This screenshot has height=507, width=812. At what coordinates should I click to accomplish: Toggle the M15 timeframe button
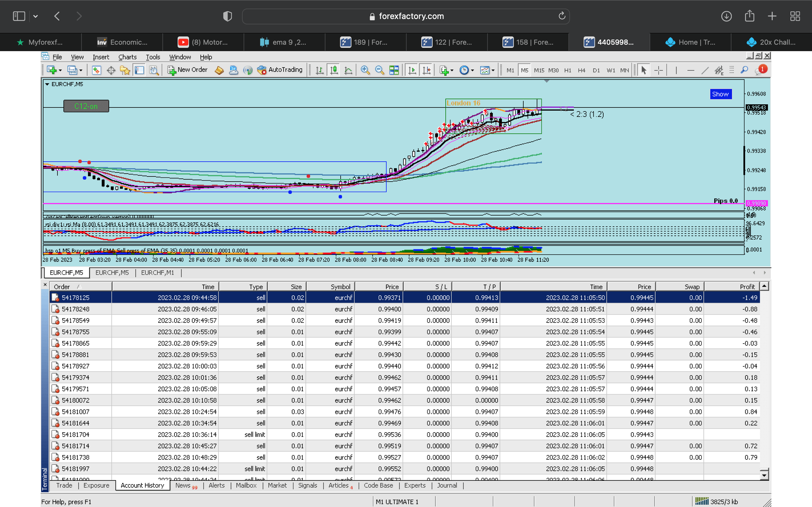point(539,70)
